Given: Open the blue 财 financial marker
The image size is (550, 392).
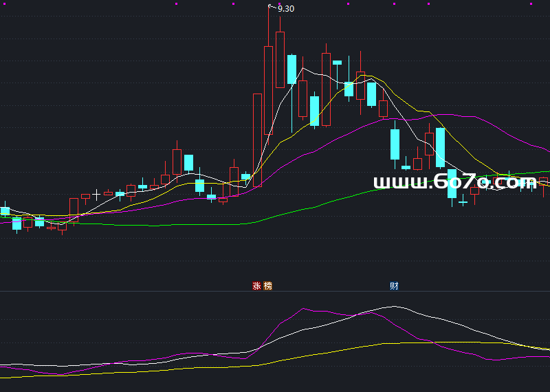Looking at the screenshot, I should (394, 286).
